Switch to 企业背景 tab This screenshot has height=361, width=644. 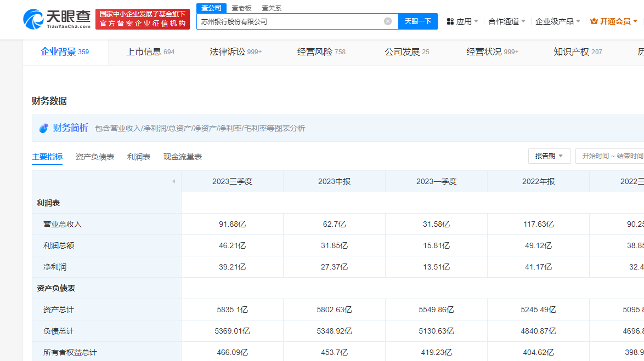pyautogui.click(x=65, y=52)
